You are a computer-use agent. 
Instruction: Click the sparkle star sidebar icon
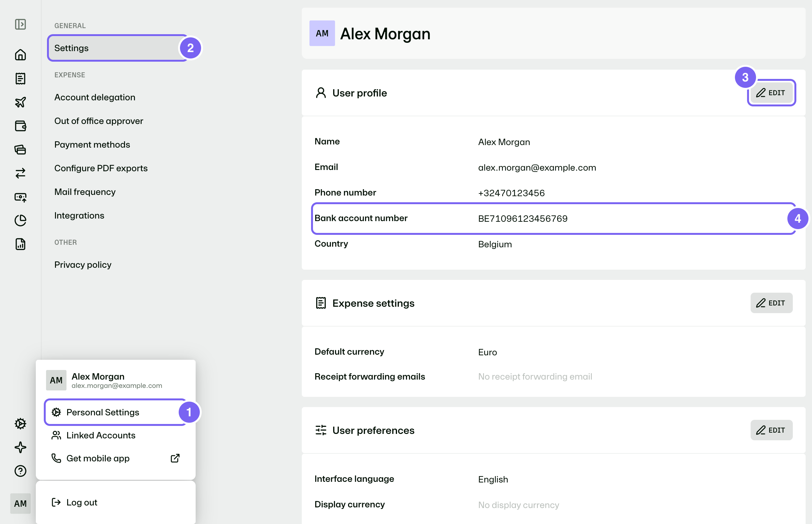[20, 447]
